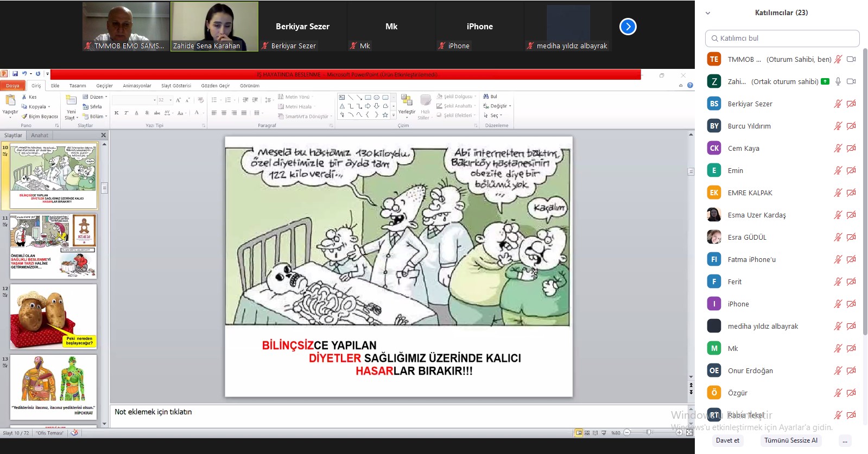Screen dimensions: 868x454
Task: Toggle underline (A) formatting
Action: click(136, 113)
